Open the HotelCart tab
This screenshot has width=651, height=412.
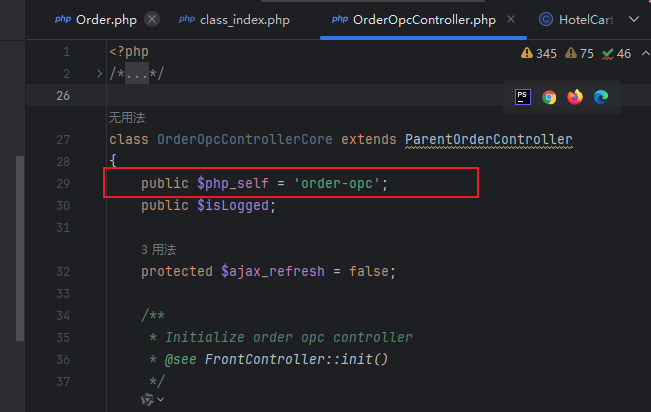[x=585, y=20]
